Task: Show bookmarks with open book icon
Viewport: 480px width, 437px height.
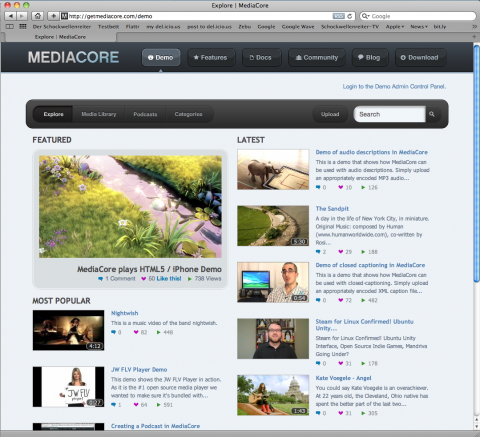Action: point(10,26)
